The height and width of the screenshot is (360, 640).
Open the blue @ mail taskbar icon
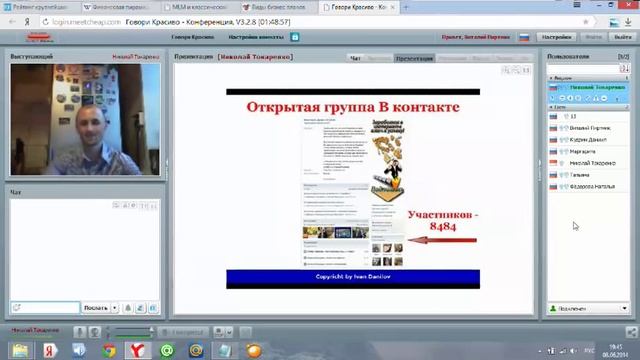click(196, 351)
